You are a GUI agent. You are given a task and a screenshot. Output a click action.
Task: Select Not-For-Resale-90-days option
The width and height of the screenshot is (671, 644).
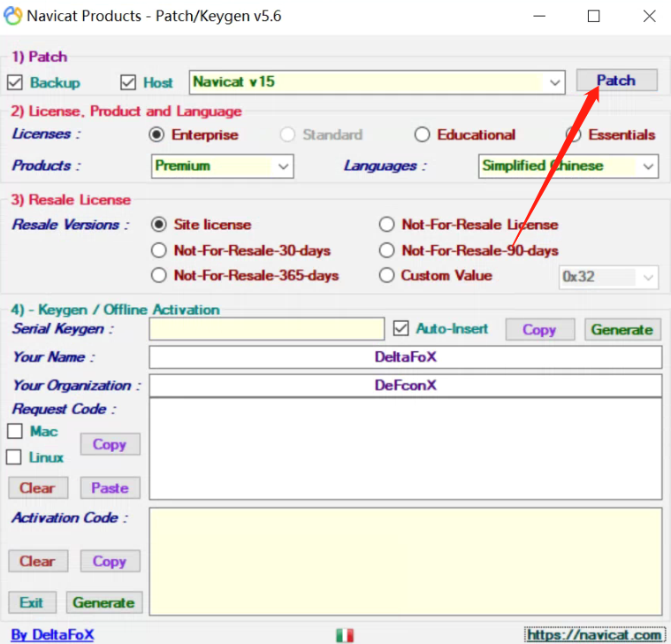coord(387,250)
